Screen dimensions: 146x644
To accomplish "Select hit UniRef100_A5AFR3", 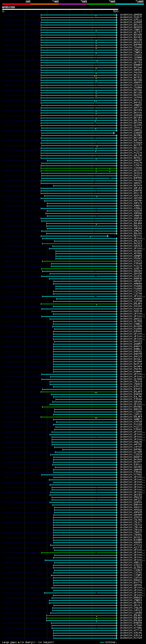I will [131, 82].
